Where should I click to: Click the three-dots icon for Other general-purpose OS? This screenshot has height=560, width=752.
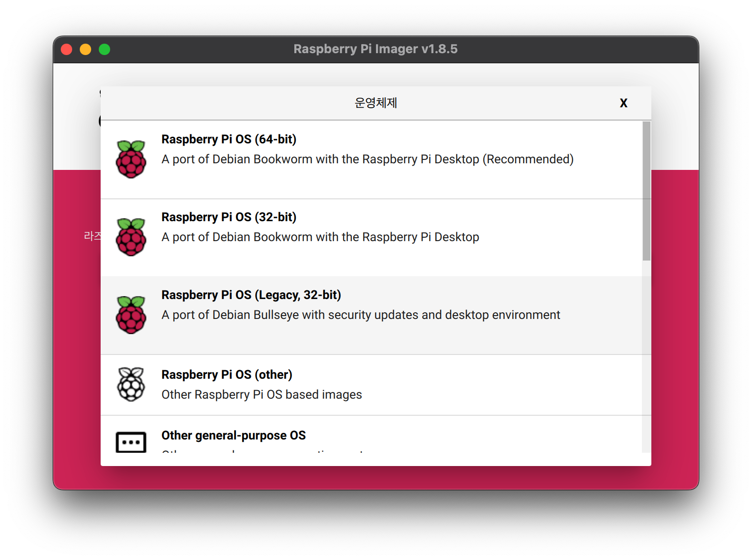tap(131, 442)
